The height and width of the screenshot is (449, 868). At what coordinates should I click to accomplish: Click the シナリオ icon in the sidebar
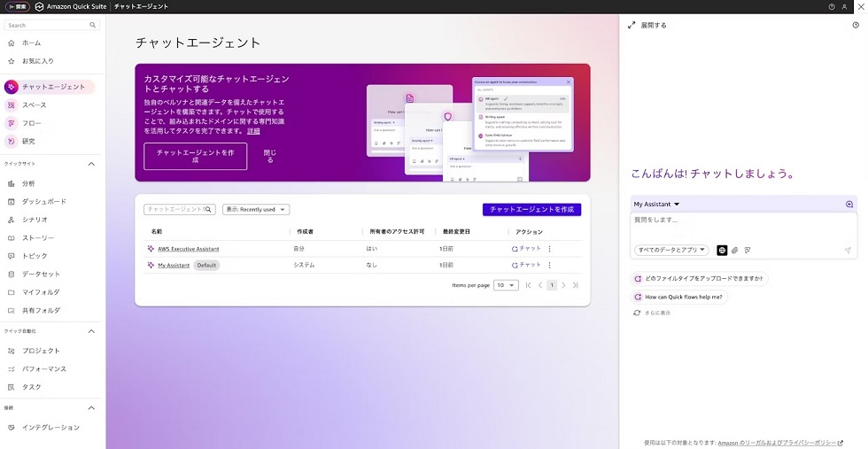[x=11, y=220]
